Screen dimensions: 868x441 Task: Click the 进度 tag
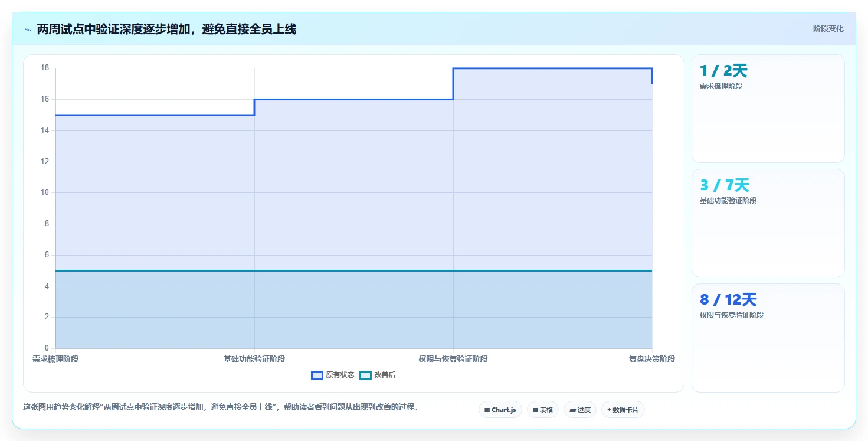pos(580,410)
